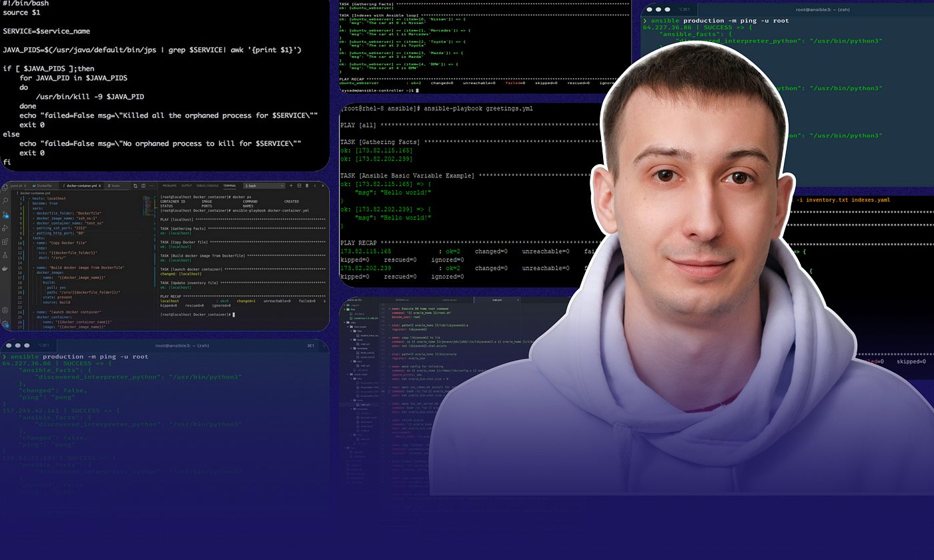Open Source Control view in VS Code
Viewport: 934px width, 560px height.
point(5,214)
